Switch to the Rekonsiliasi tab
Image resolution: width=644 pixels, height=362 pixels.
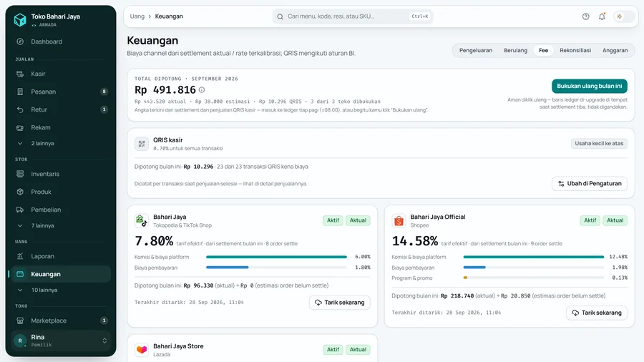coord(575,51)
